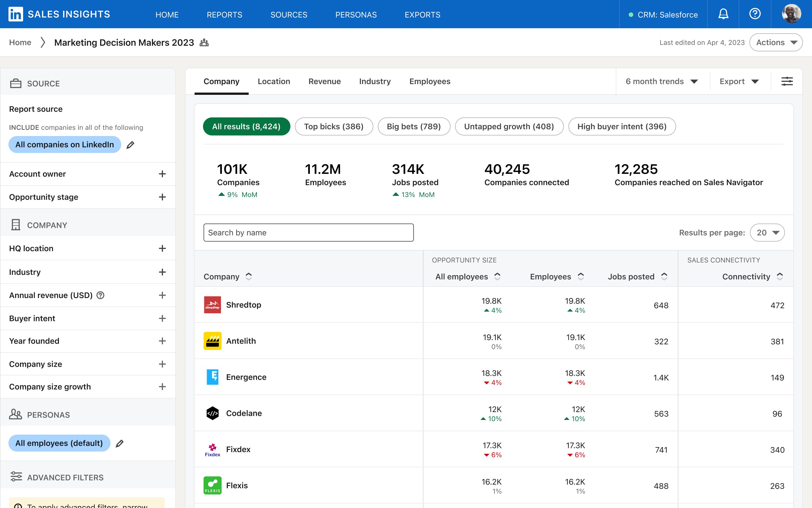Viewport: 812px width, 508px height.
Task: Select Untapped growth filter pill
Action: 509,126
